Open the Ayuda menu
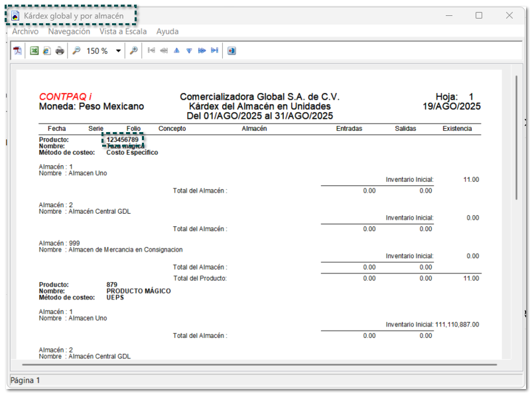Image resolution: width=532 pixels, height=395 pixels. click(x=167, y=31)
